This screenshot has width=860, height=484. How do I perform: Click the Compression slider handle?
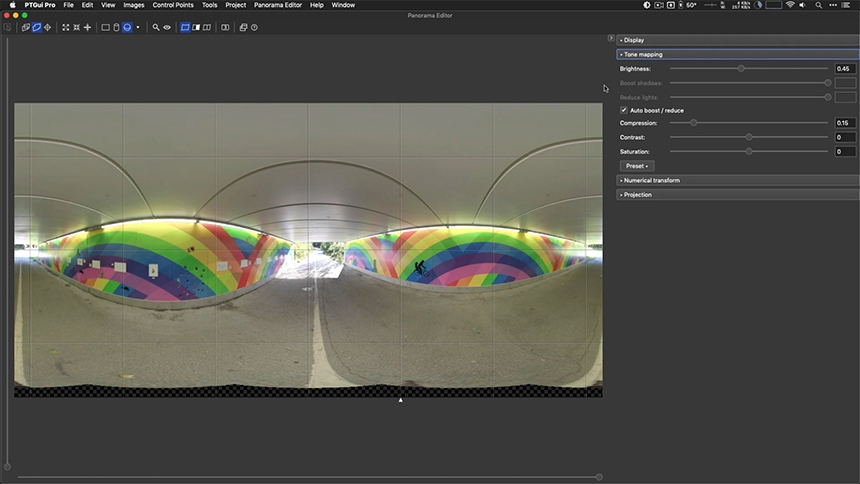pos(694,123)
